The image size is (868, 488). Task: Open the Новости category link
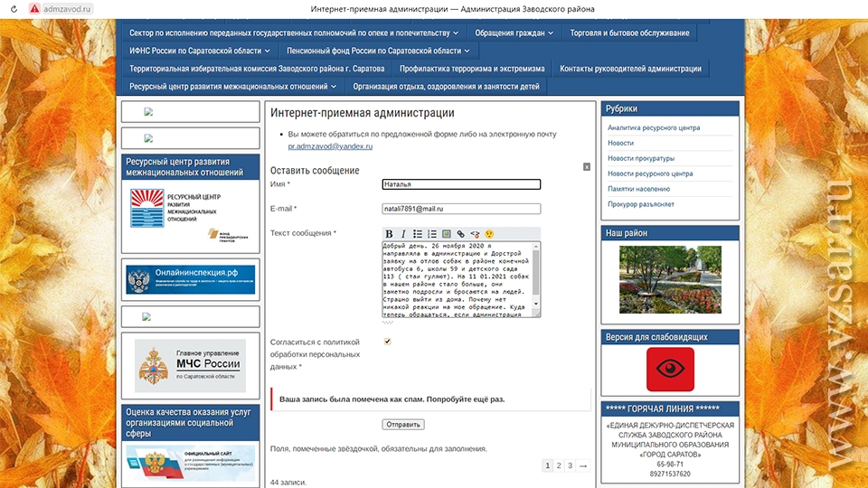point(620,143)
